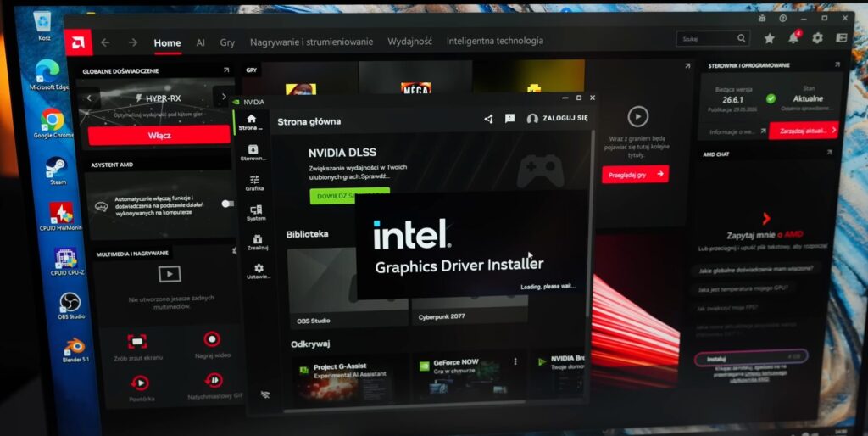This screenshot has width=868, height=436.
Task: Open the OBS Studio desktop shortcut
Action: [71, 306]
